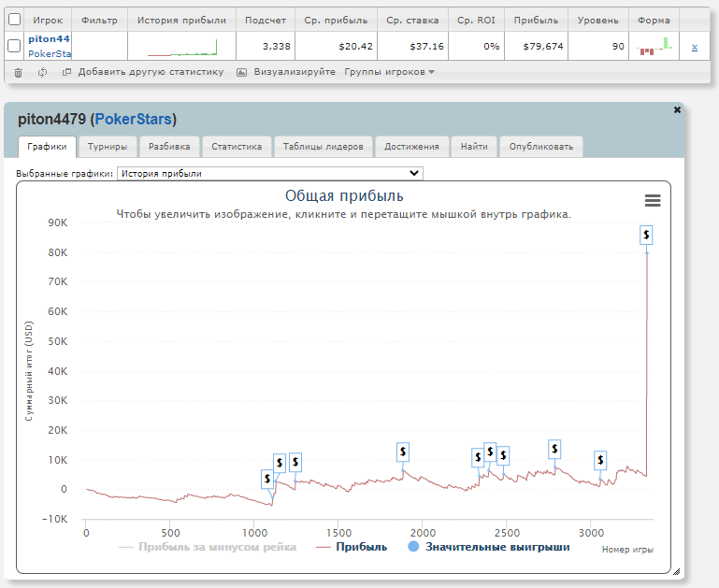719x588 pixels.
Task: Close the piton4479 panel with X
Action: pos(677,109)
